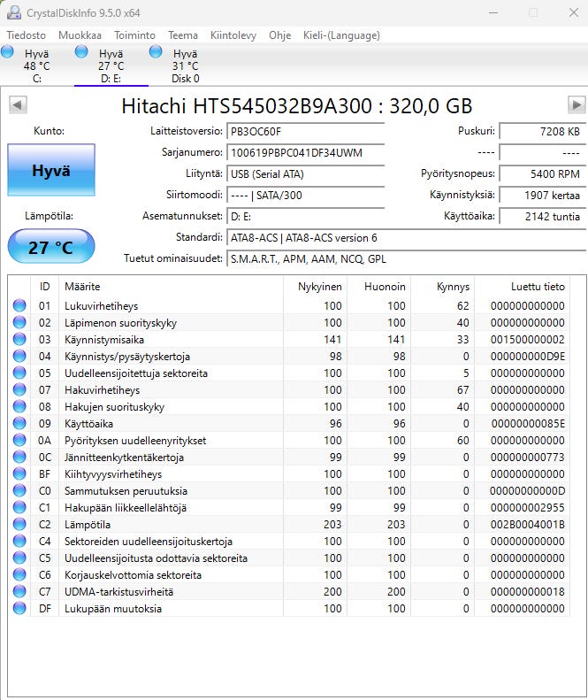This screenshot has width=588, height=700.
Task: Go to next disk with right arrow
Action: (576, 106)
